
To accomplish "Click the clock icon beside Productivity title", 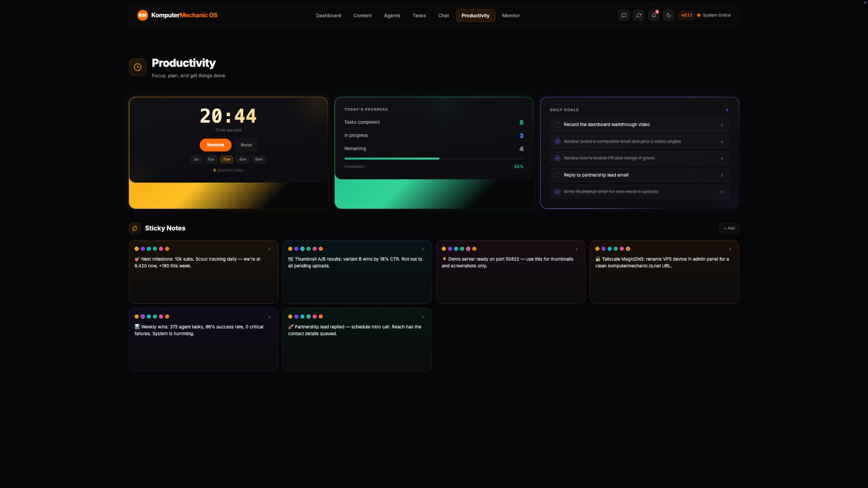I will (x=137, y=67).
